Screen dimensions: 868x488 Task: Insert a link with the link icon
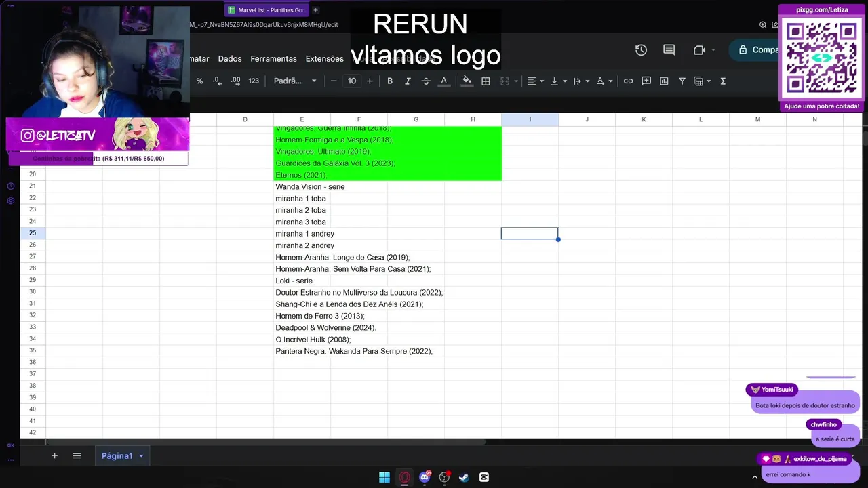click(x=629, y=81)
